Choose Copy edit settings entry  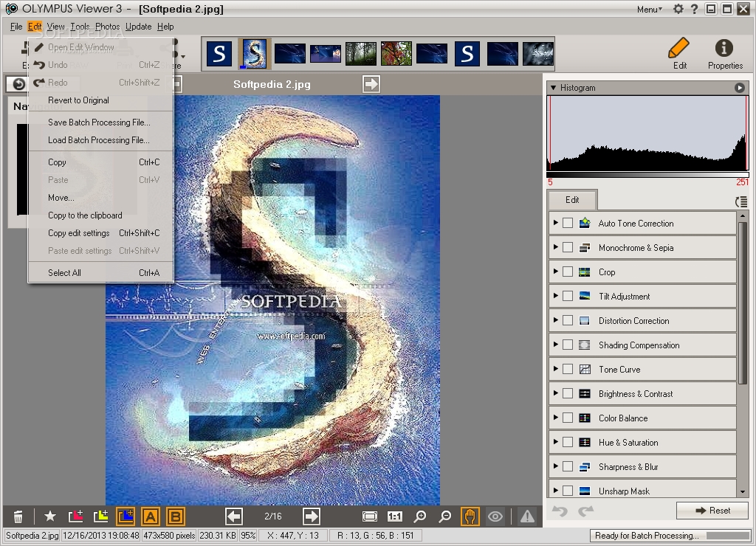point(100,233)
